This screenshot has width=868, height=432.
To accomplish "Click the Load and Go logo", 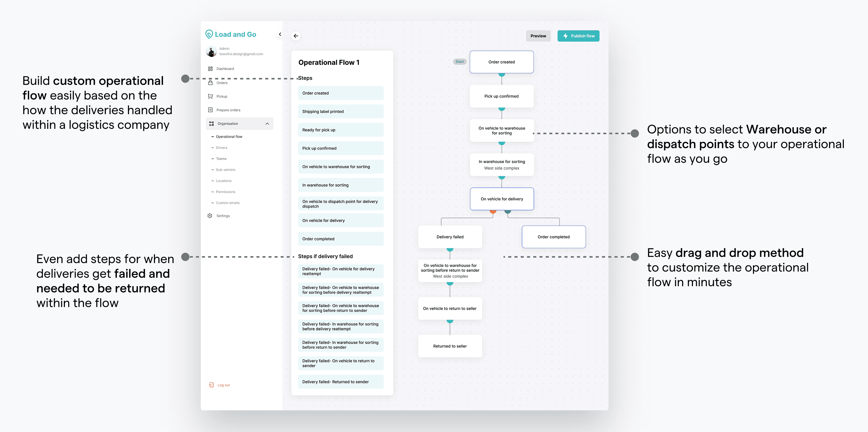I will 231,34.
